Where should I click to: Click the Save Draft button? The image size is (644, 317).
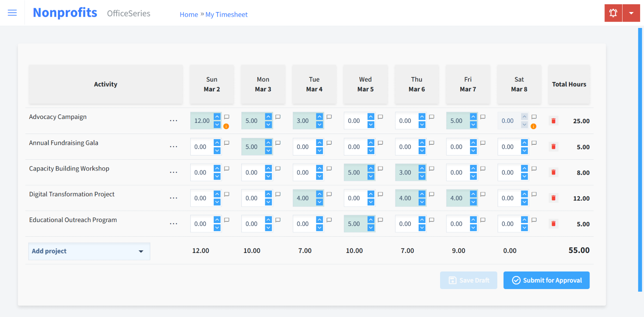point(468,280)
